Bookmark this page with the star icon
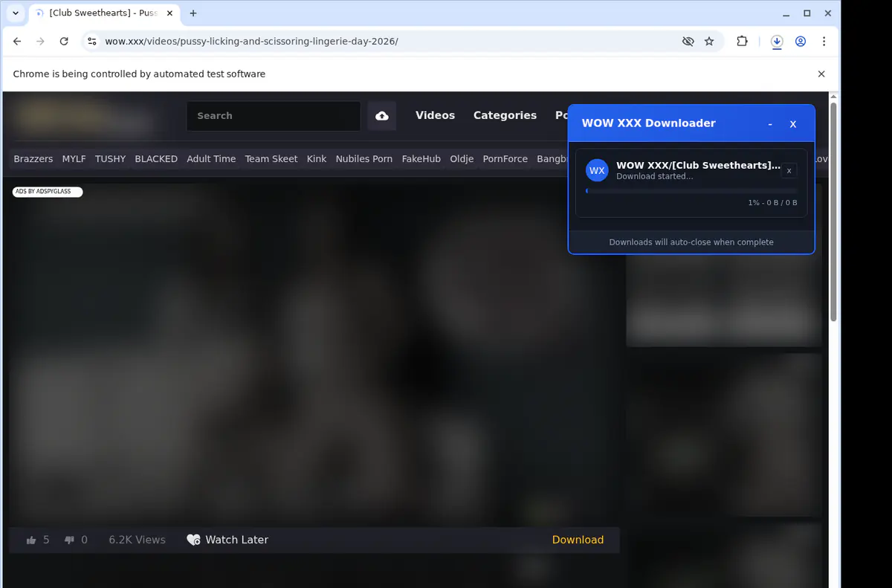Screen dimensions: 892x588 (709, 42)
